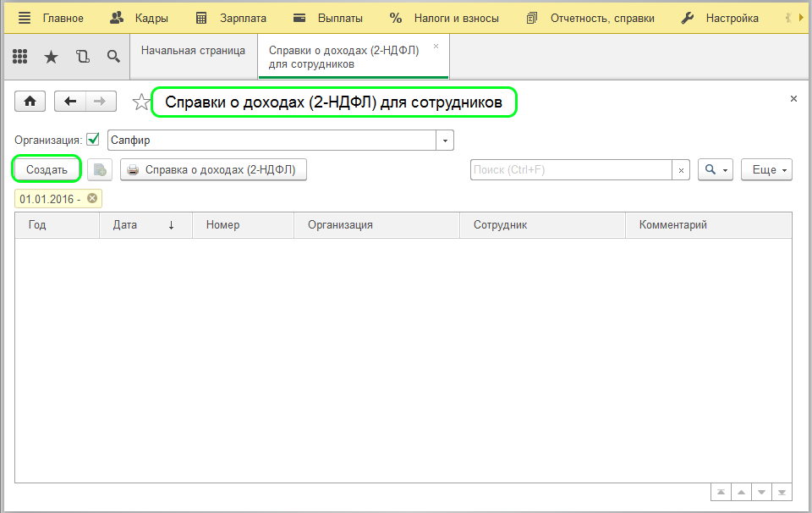The height and width of the screenshot is (513, 812).
Task: Open the magnifier search options dropdown
Action: tap(716, 169)
